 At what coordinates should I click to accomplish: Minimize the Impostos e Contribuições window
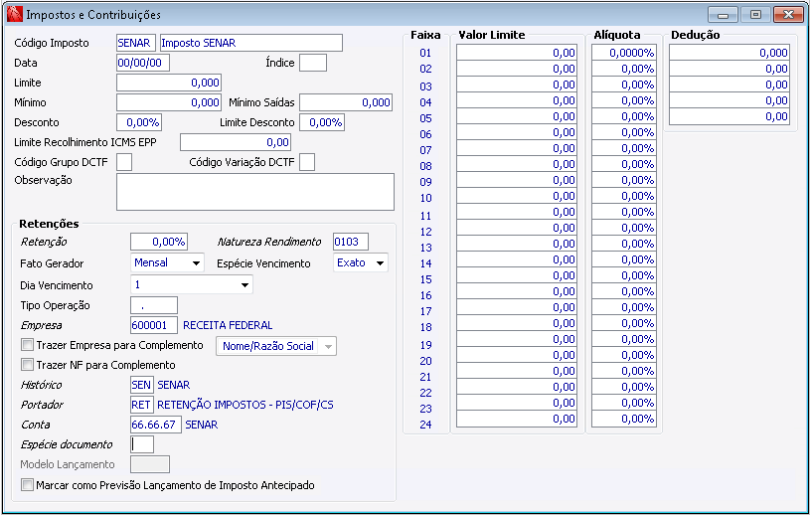(x=723, y=14)
